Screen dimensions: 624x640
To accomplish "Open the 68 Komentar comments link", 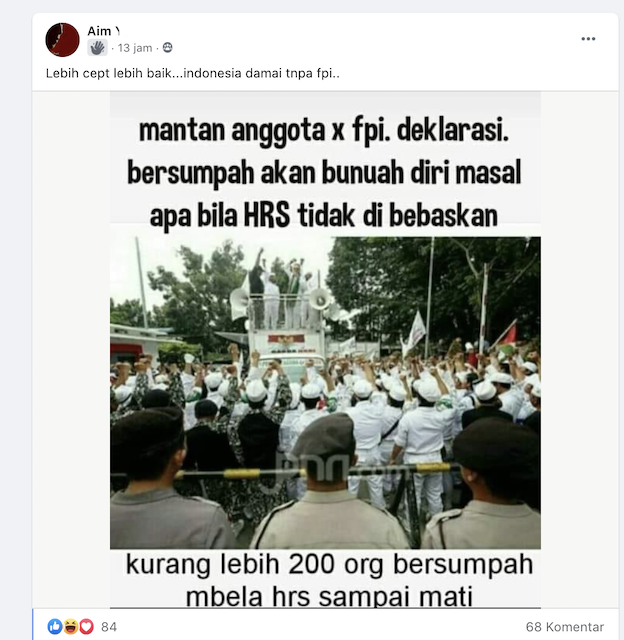I will pos(564,627).
